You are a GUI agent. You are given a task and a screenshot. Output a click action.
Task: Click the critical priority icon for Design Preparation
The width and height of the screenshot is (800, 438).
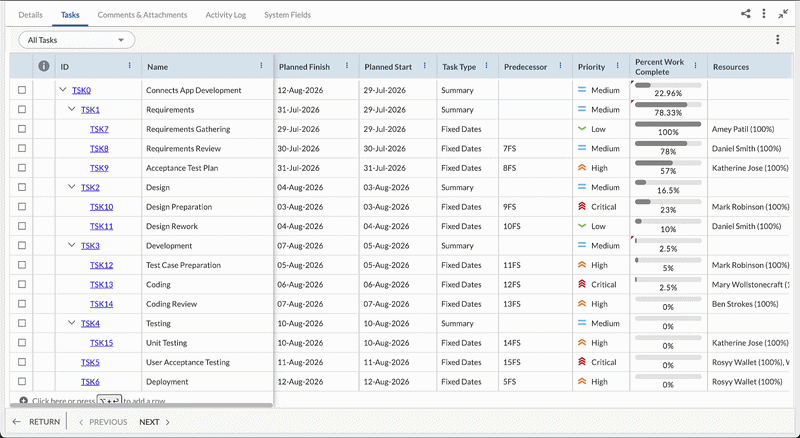pyautogui.click(x=582, y=206)
